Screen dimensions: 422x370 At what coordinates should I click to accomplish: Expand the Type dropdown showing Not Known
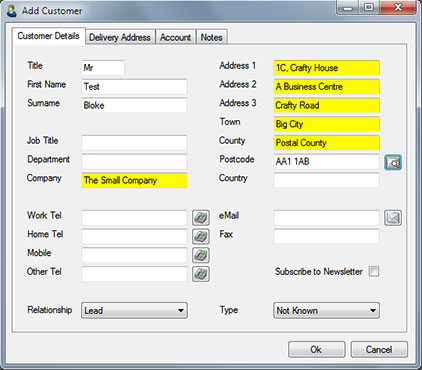coord(326,310)
